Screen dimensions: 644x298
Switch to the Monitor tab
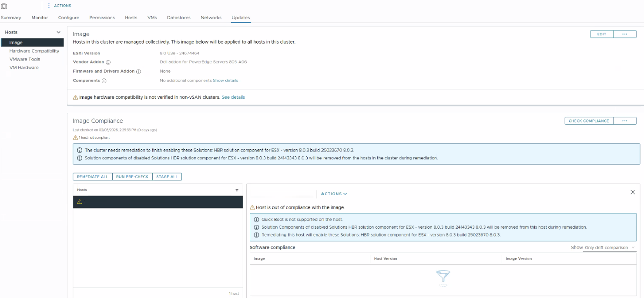pos(40,17)
